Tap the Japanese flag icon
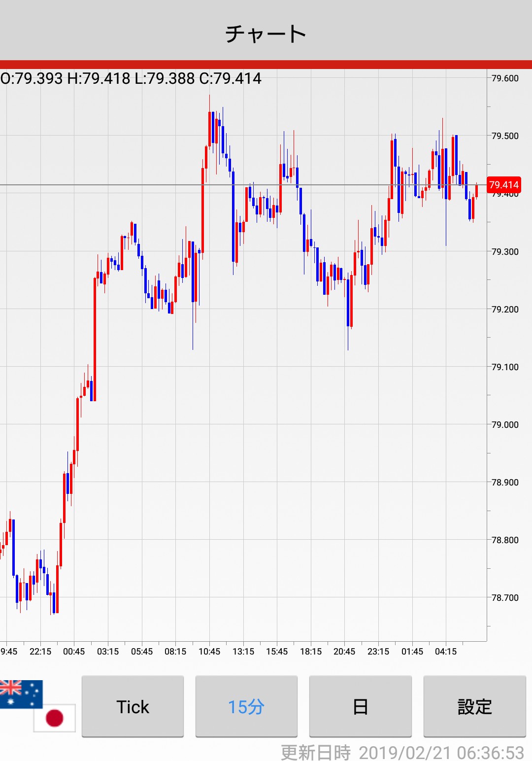Image resolution: width=532 pixels, height=761 pixels. pos(55,718)
